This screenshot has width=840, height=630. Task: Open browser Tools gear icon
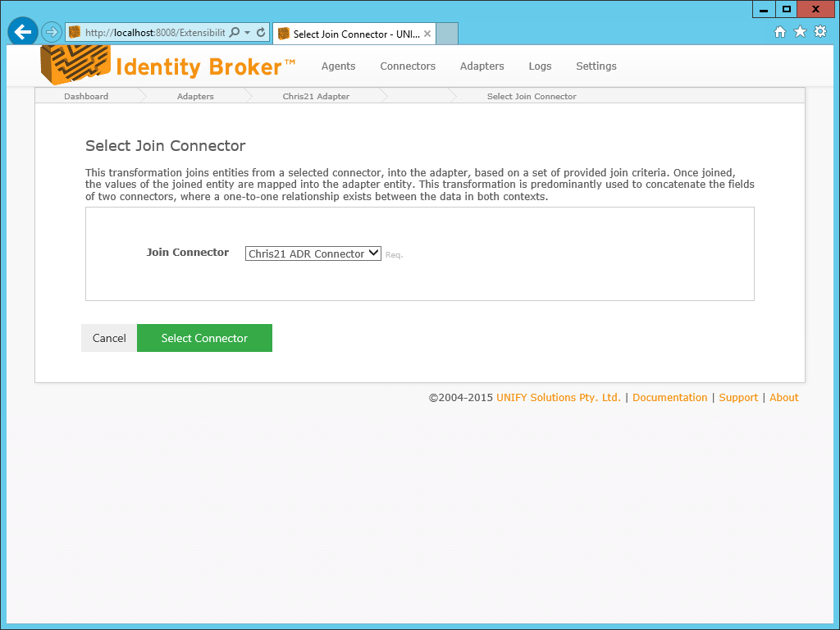pyautogui.click(x=820, y=32)
